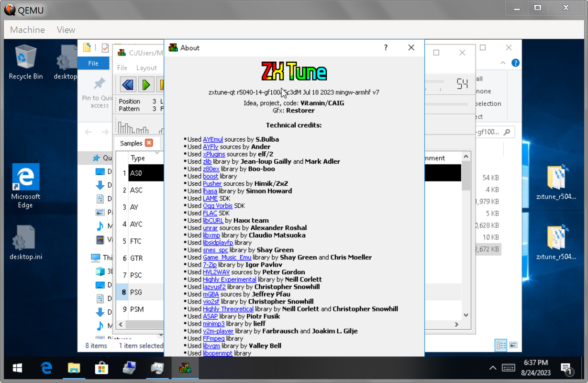The height and width of the screenshot is (383, 588).
Task: Click the playlist vertical scrollbar down arrow
Action: [466, 315]
